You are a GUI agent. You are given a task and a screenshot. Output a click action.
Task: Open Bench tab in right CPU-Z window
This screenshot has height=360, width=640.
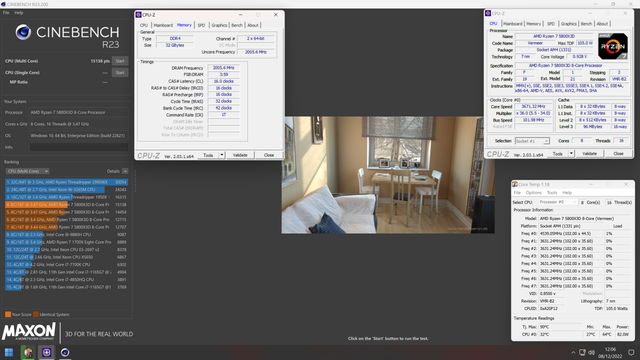point(586,24)
